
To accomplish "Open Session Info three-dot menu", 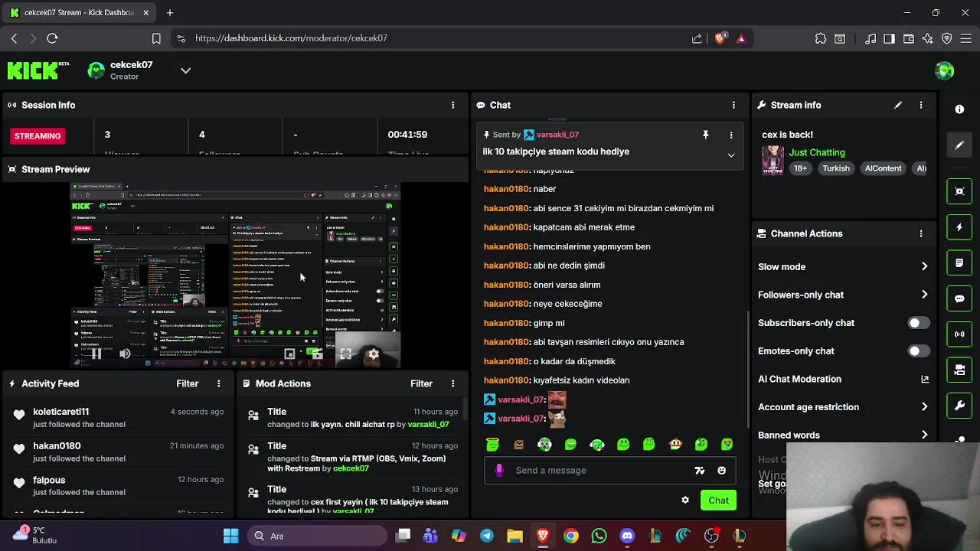I will click(x=452, y=105).
